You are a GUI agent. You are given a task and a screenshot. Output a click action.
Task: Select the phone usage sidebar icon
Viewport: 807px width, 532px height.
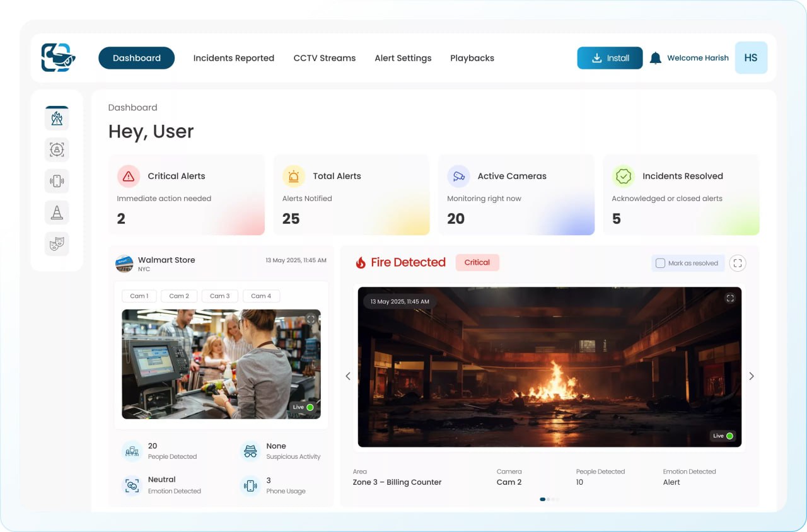57,181
